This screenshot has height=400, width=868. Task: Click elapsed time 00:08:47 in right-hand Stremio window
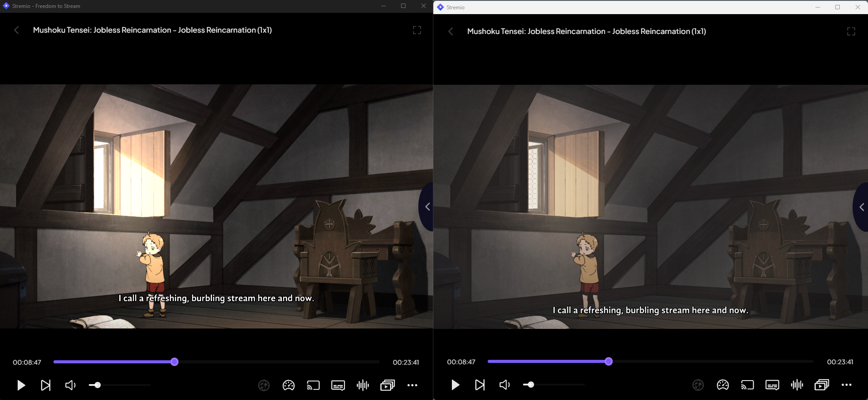coord(461,362)
